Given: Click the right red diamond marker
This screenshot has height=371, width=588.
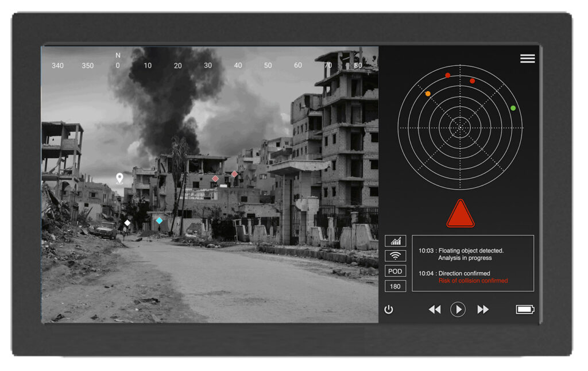Looking at the screenshot, I should point(234,174).
